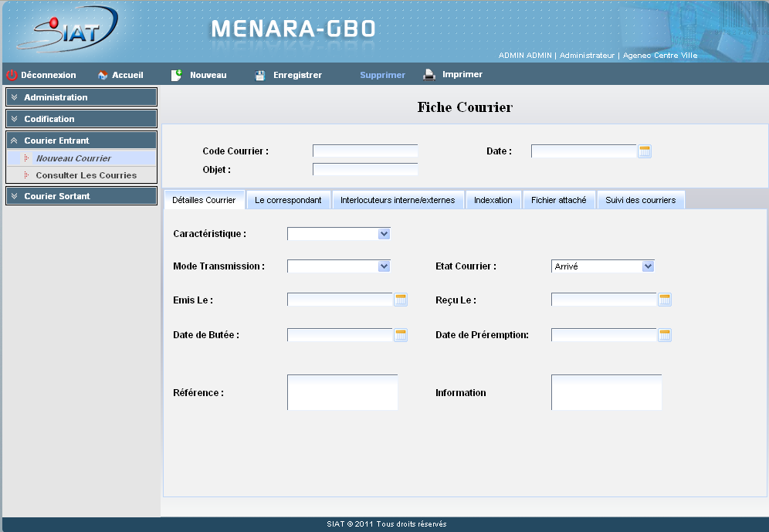This screenshot has height=532, width=769.
Task: Click the Enregistrer toolbar button
Action: 298,75
